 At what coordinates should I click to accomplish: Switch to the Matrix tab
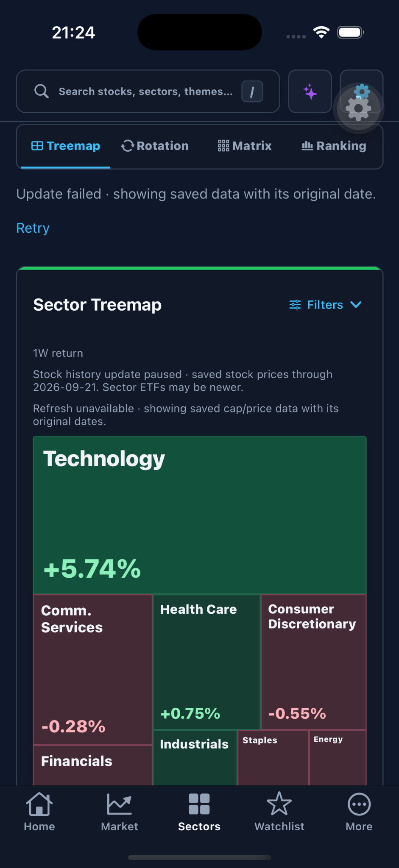pos(245,146)
